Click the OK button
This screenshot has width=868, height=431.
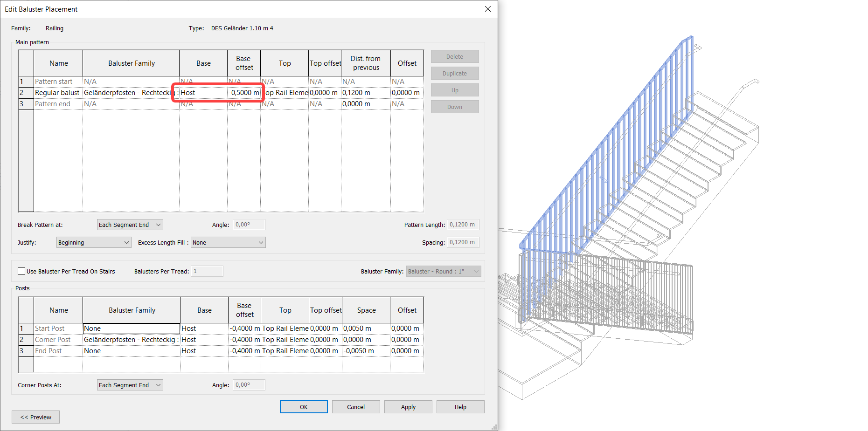coord(303,406)
